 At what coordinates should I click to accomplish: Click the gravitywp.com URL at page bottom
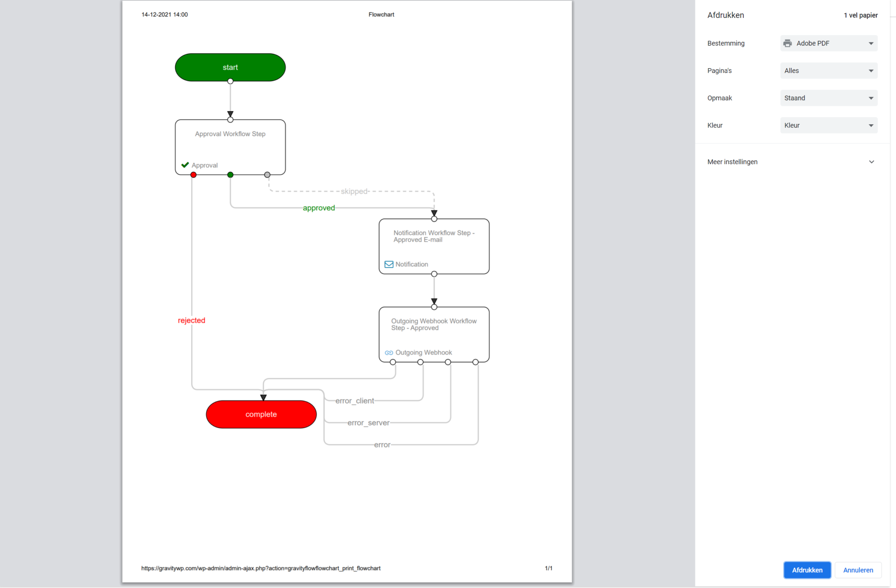tap(260, 568)
